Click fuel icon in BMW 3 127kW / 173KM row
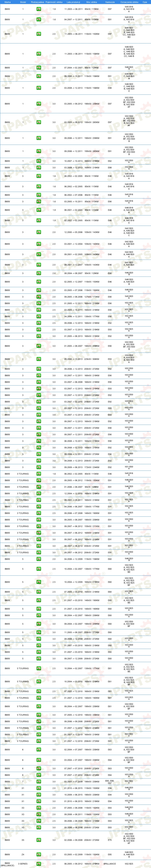Screen dimensions: 151x868 pyautogui.click(x=39, y=297)
